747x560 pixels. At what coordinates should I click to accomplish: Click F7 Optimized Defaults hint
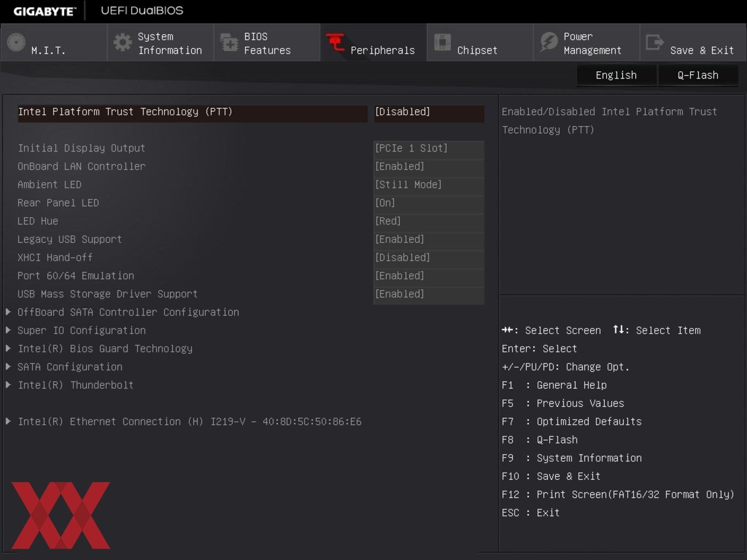point(572,422)
